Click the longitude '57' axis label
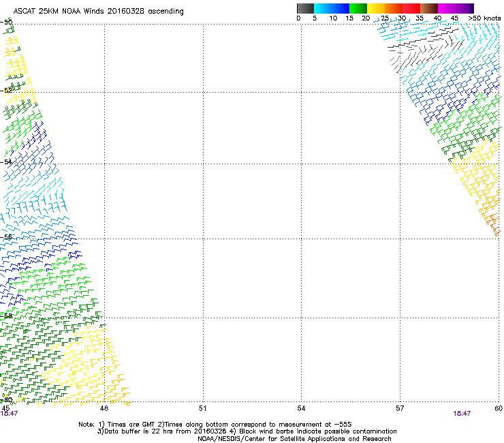Image resolution: width=504 pixels, height=443 pixels. (400, 408)
